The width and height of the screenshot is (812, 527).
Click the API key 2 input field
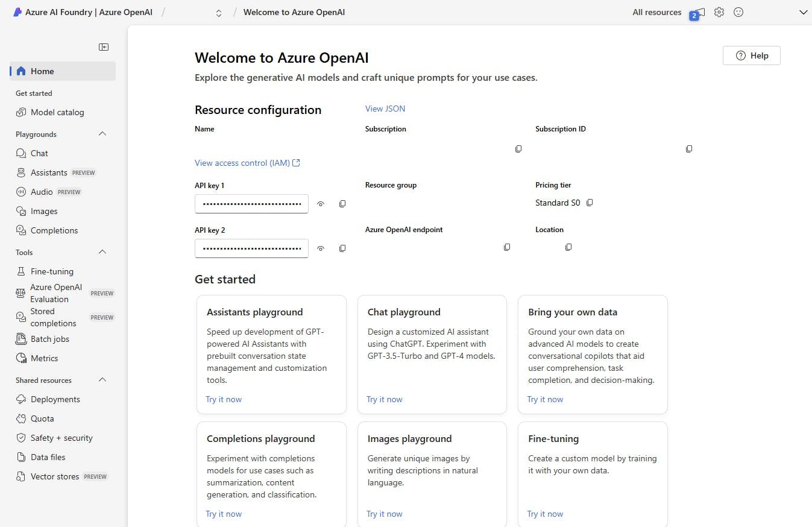[x=251, y=248]
